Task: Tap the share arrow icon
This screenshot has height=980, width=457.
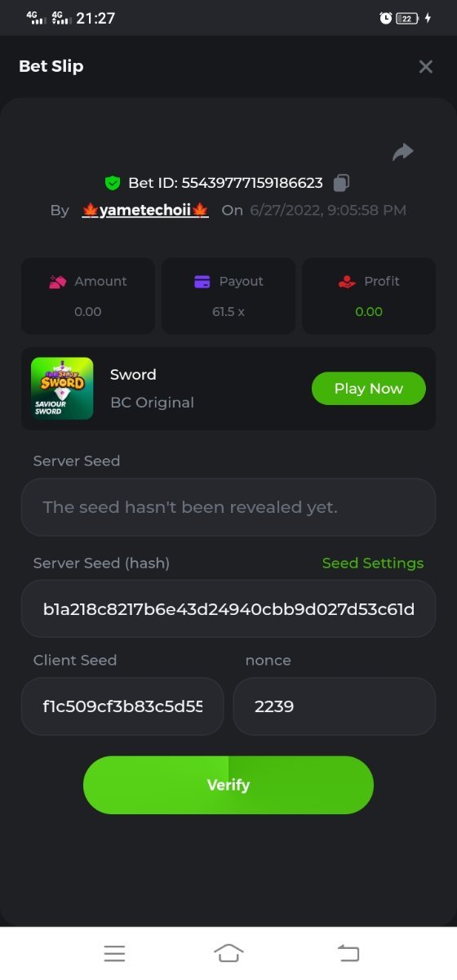Action: click(403, 152)
